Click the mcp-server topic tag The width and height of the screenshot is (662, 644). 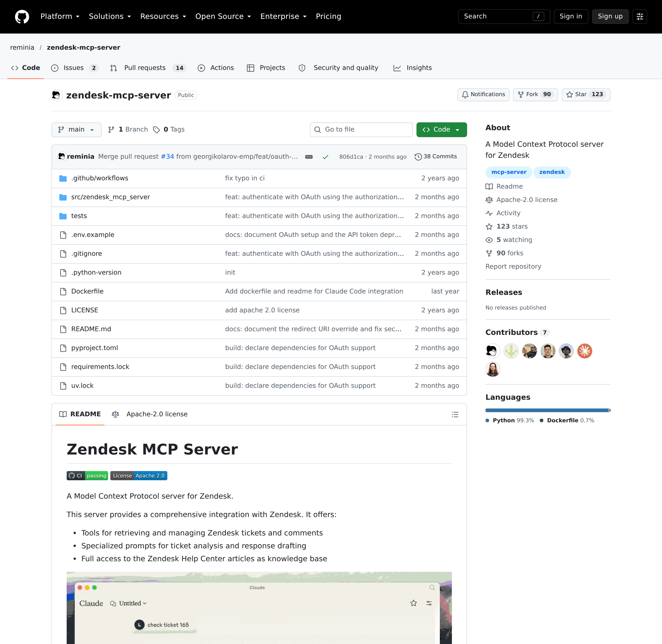point(508,172)
